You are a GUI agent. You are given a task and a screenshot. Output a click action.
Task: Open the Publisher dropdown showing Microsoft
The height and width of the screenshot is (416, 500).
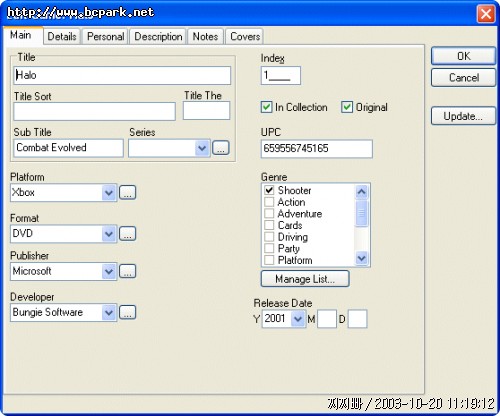(109, 271)
